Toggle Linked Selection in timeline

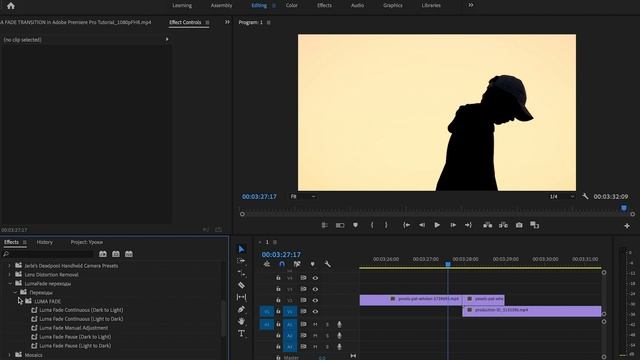297,264
